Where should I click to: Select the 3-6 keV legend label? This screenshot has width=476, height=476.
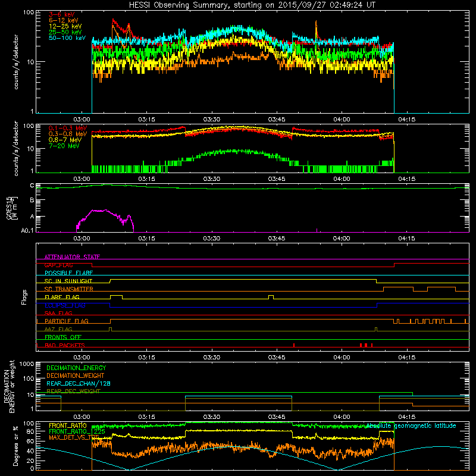tap(62, 14)
